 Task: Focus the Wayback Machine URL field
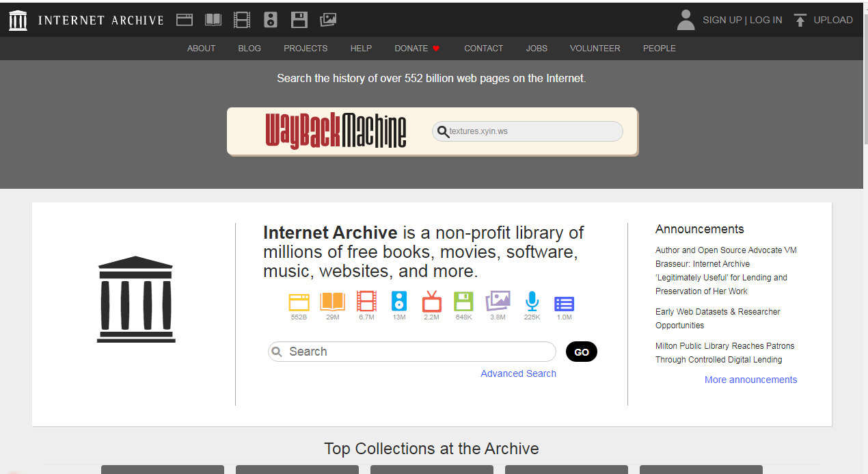[528, 131]
